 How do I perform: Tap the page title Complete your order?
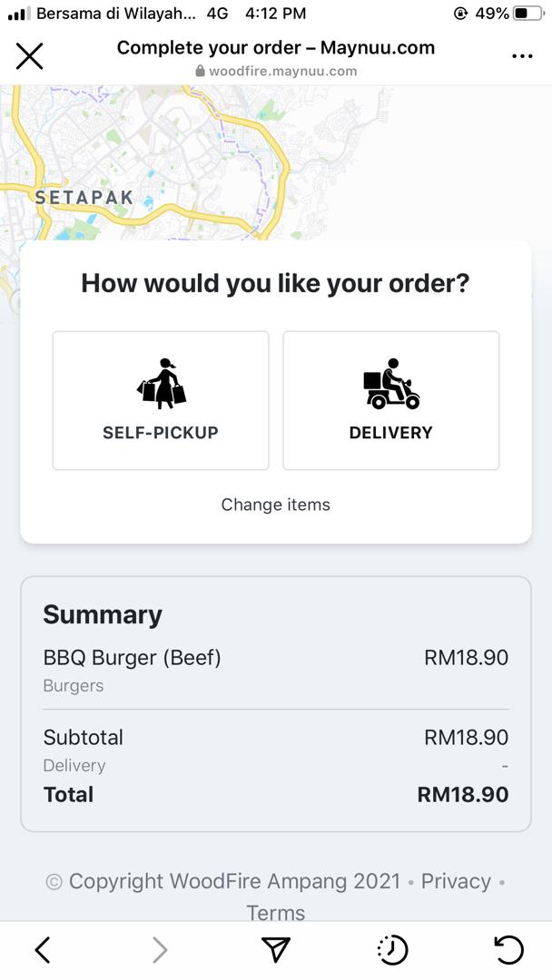276,47
